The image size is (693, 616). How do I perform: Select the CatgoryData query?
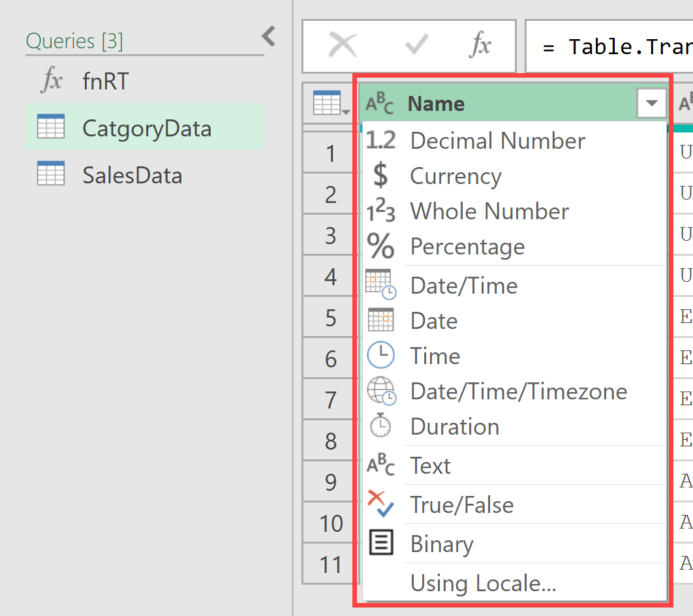(144, 128)
